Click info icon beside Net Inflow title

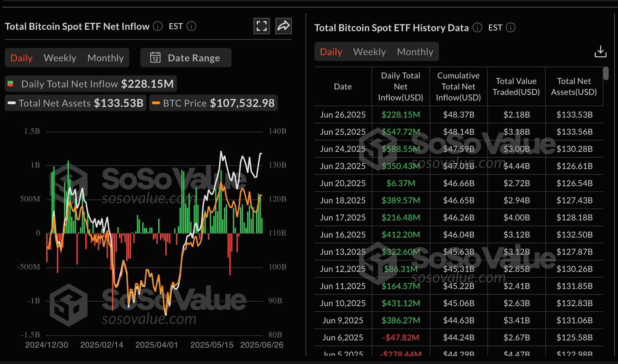point(158,26)
